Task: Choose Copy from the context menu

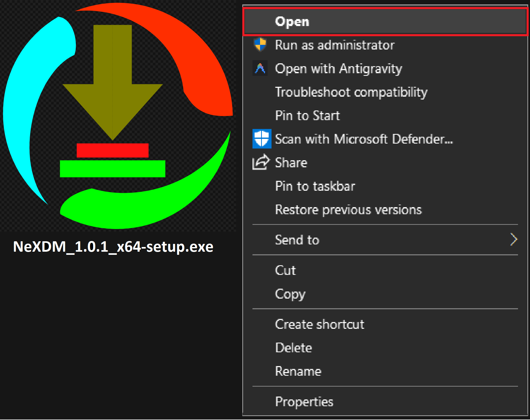Action: pos(290,294)
